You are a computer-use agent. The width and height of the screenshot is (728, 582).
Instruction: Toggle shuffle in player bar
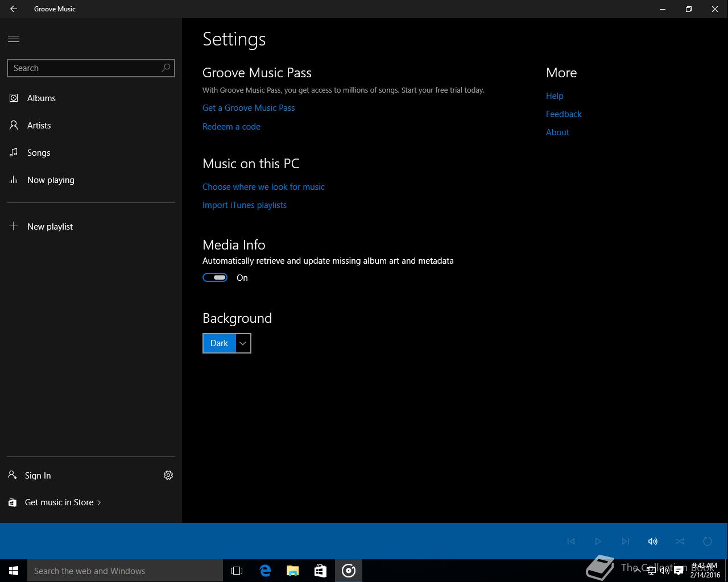coord(680,541)
